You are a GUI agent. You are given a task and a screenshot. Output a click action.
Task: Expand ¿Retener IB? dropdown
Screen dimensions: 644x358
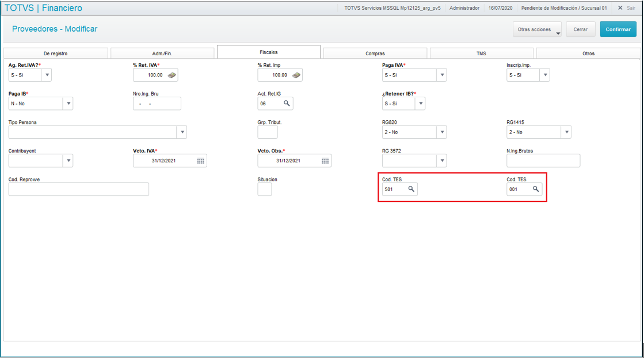pyautogui.click(x=421, y=104)
